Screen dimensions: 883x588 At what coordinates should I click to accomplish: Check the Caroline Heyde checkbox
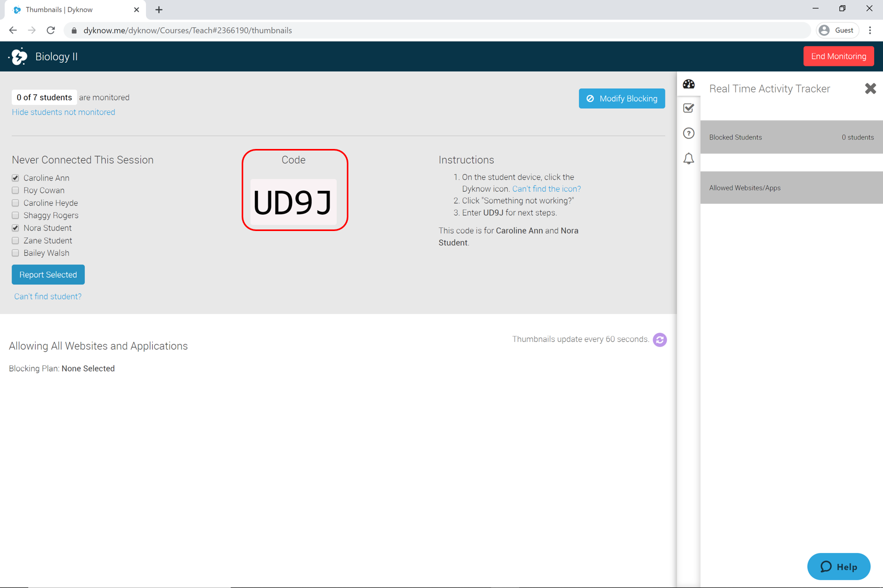click(15, 203)
